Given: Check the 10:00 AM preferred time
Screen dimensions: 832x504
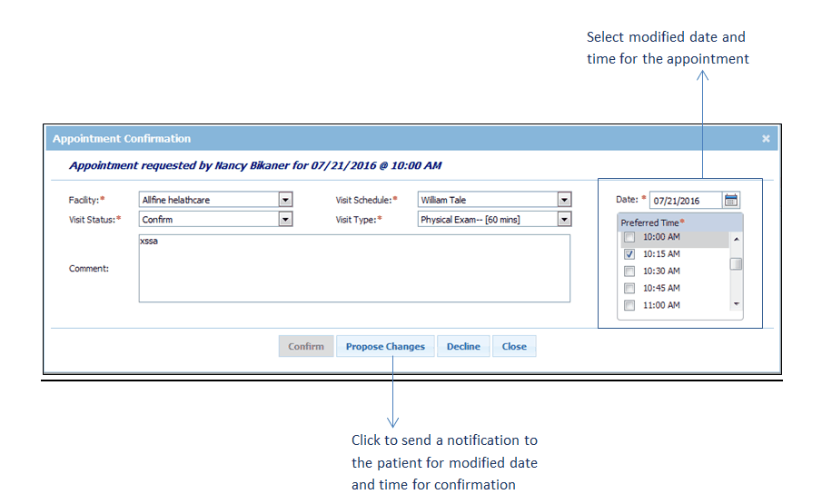Looking at the screenshot, I should (629, 238).
